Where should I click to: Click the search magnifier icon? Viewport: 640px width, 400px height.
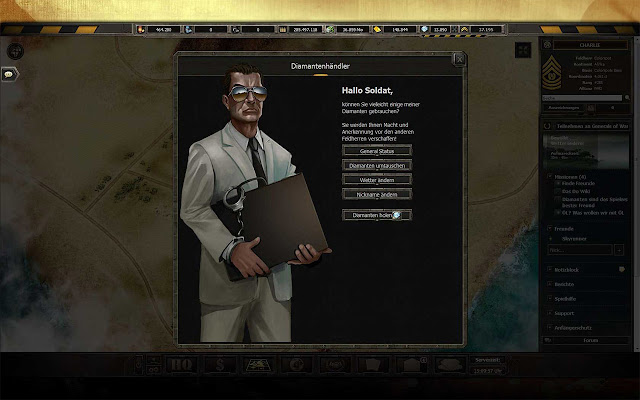[x=627, y=98]
